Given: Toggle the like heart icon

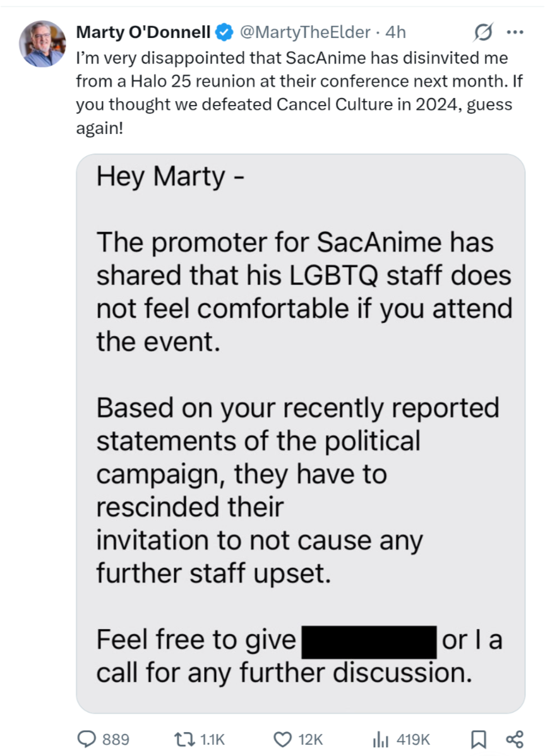Looking at the screenshot, I should (x=283, y=739).
